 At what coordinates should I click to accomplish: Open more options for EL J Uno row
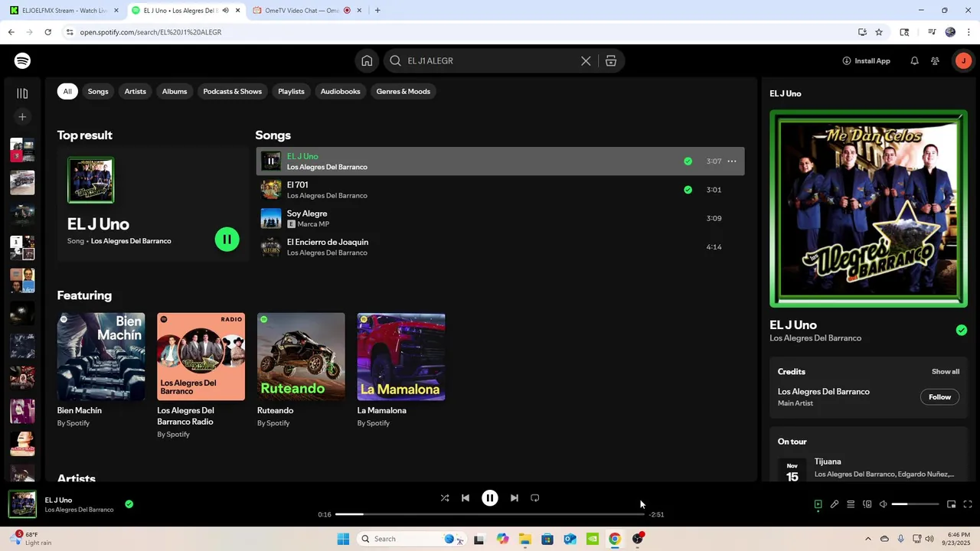coord(731,161)
